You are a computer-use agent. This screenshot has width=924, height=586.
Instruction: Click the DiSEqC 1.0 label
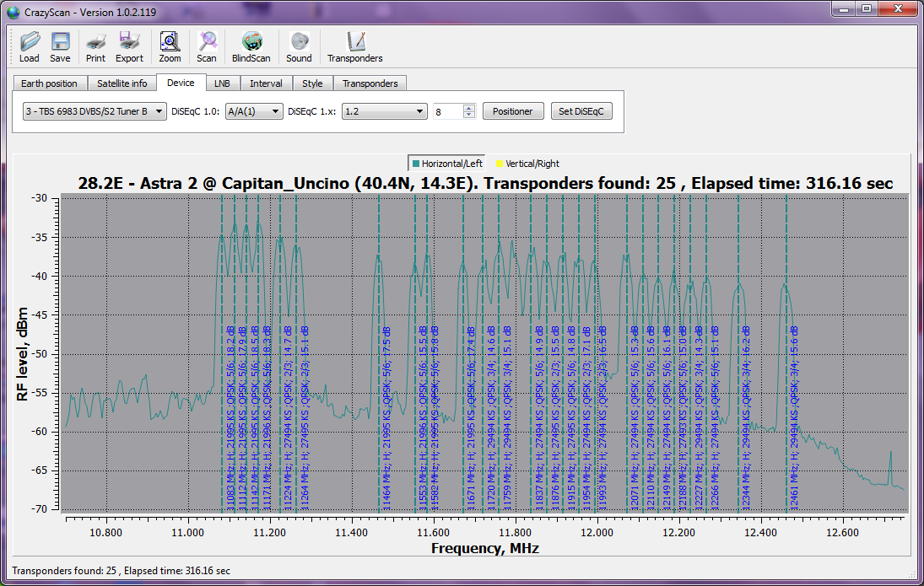pyautogui.click(x=196, y=111)
